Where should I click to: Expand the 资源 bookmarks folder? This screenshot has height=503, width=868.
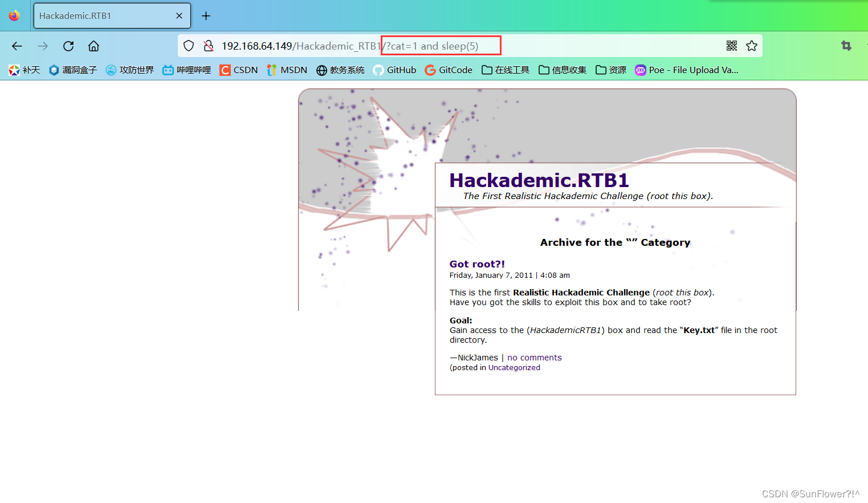coord(610,70)
